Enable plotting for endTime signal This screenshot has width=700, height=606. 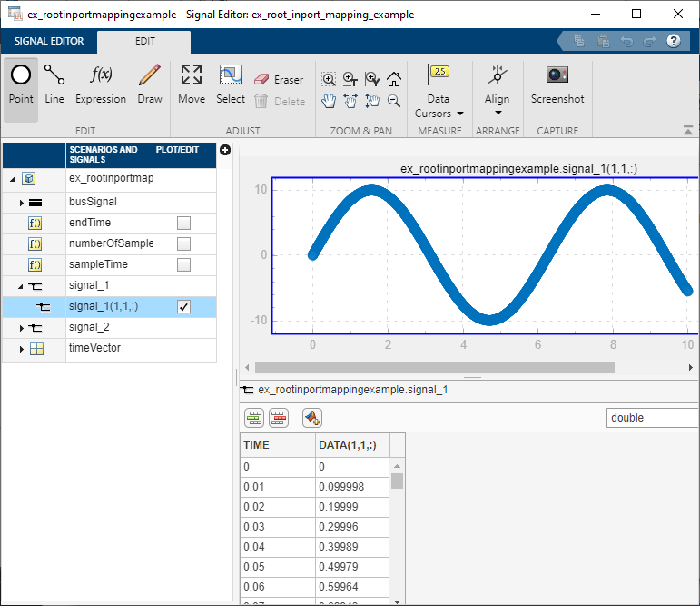(x=183, y=223)
